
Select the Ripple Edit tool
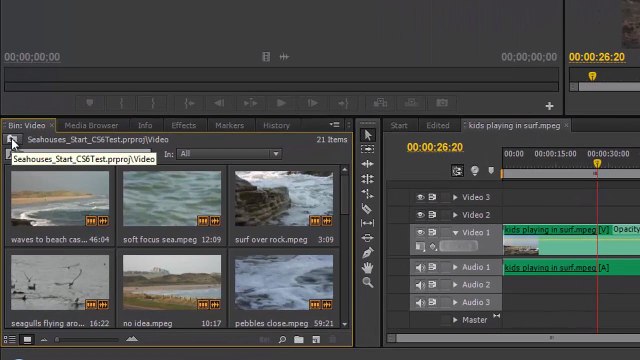367,164
